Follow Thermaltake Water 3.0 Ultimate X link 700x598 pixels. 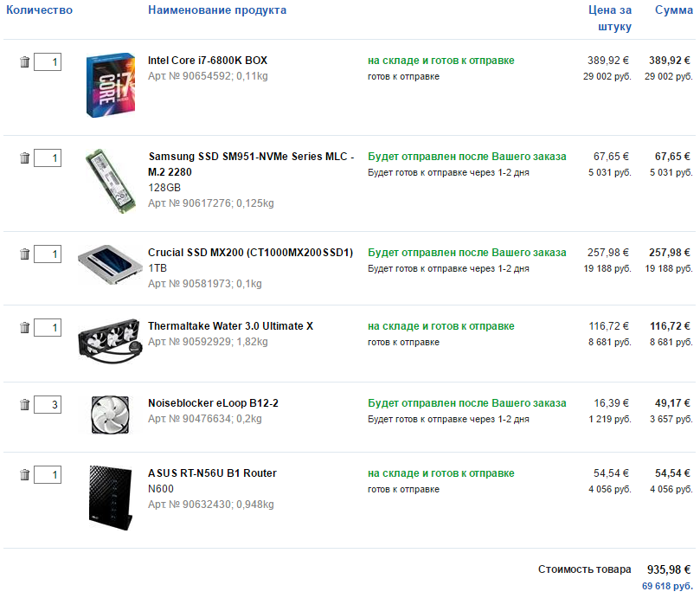[230, 326]
